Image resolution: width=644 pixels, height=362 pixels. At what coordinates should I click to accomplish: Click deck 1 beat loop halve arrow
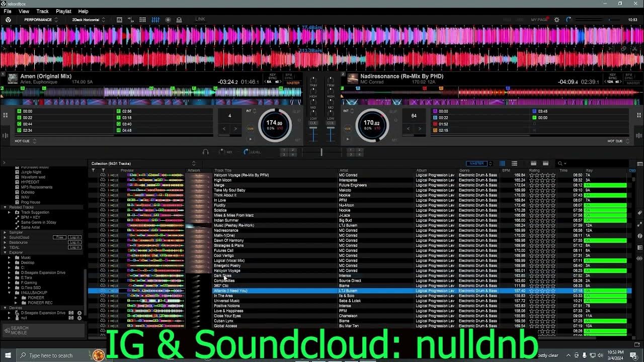click(224, 129)
